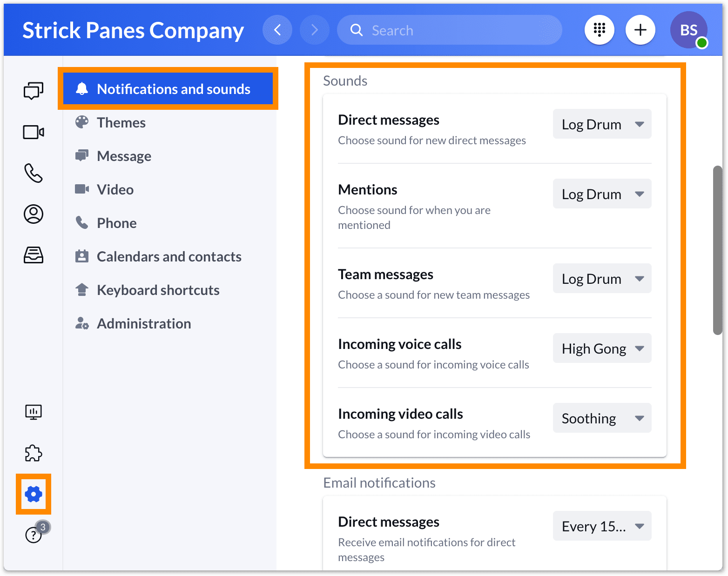Viewport: 728px width, 576px height.
Task: Click the plus button in the top bar
Action: (x=640, y=29)
